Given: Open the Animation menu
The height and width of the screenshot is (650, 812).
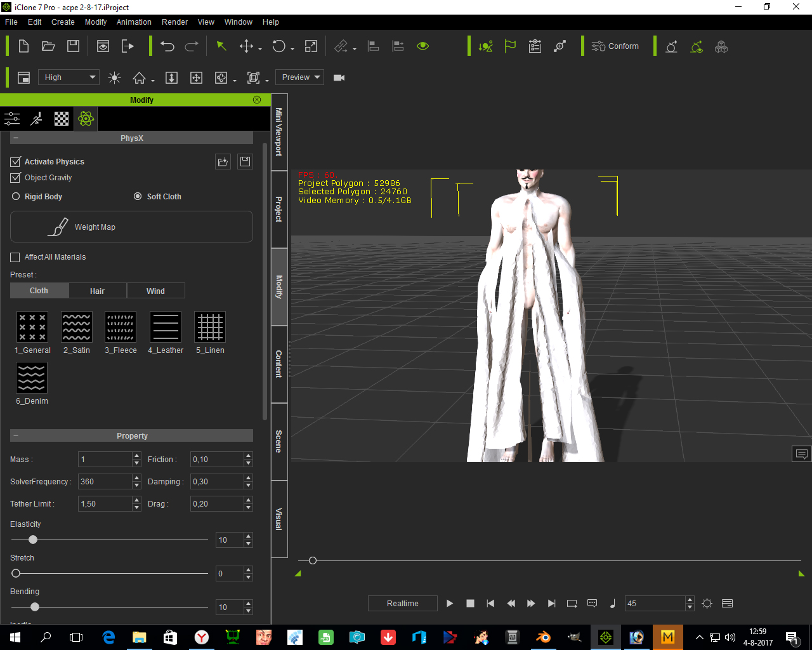Looking at the screenshot, I should [134, 22].
